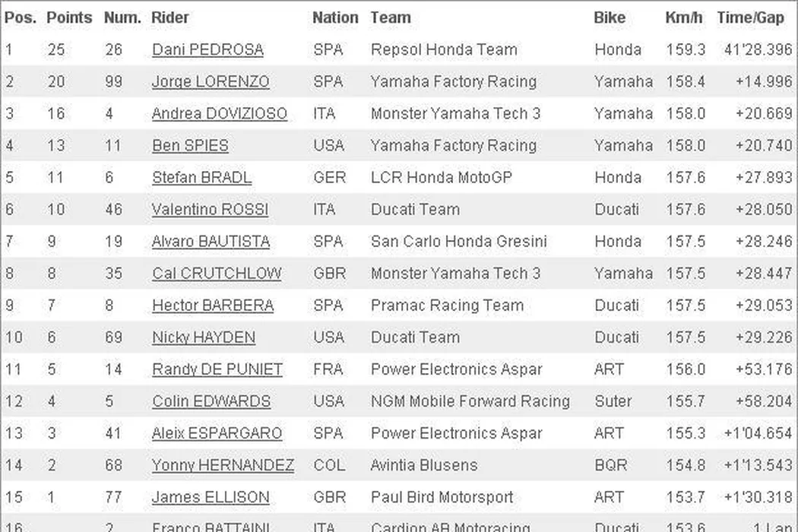
Task: Click the Km/h column header
Action: (x=684, y=17)
